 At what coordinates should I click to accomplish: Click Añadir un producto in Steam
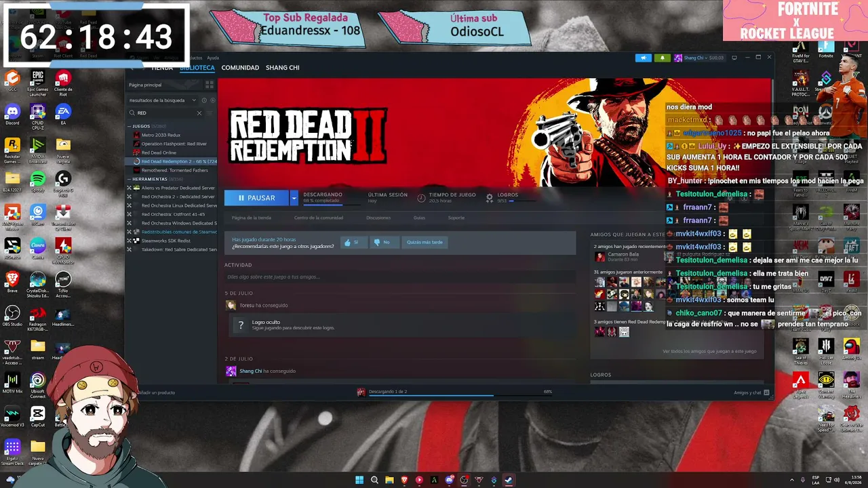[x=155, y=392]
